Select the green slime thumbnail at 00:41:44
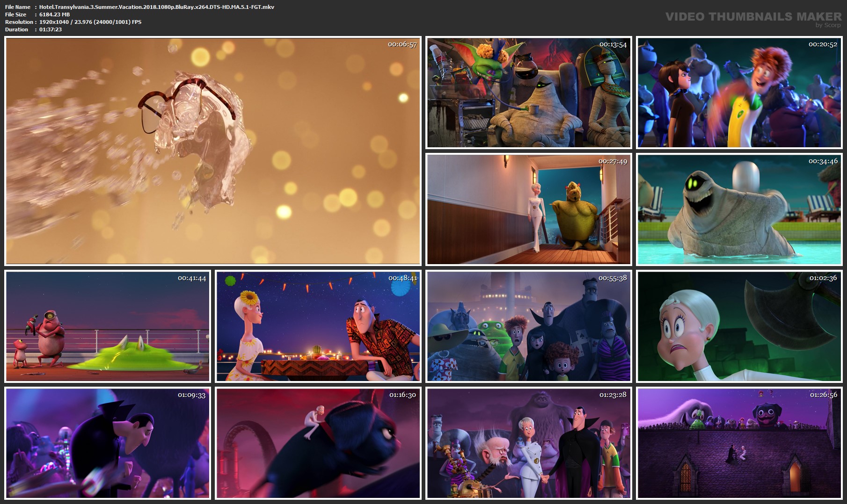This screenshot has height=504, width=847. click(x=108, y=326)
